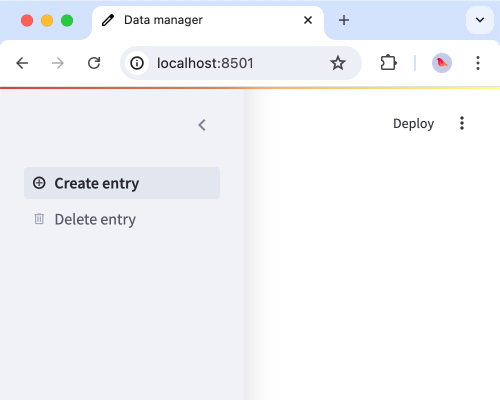Click the browser forward arrow
Viewport: 500px width, 400px height.
click(x=58, y=63)
